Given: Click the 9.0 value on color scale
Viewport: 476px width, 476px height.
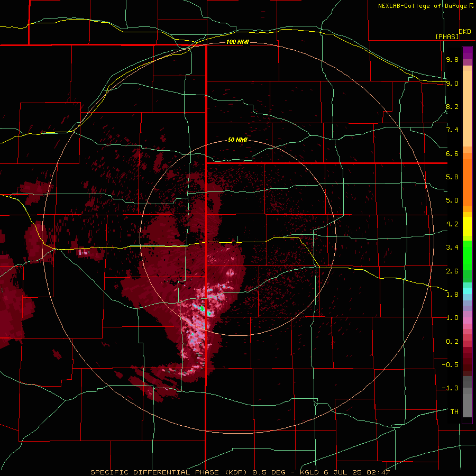Looking at the screenshot, I should [x=452, y=83].
